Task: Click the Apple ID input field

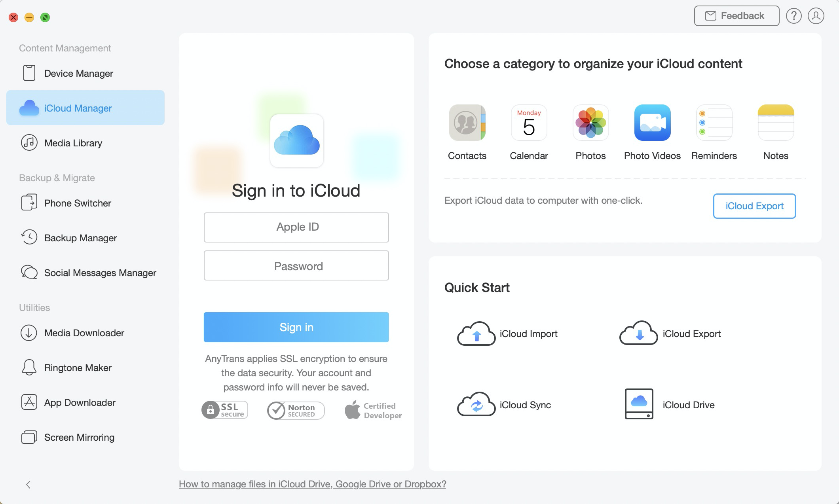Action: 297,227
